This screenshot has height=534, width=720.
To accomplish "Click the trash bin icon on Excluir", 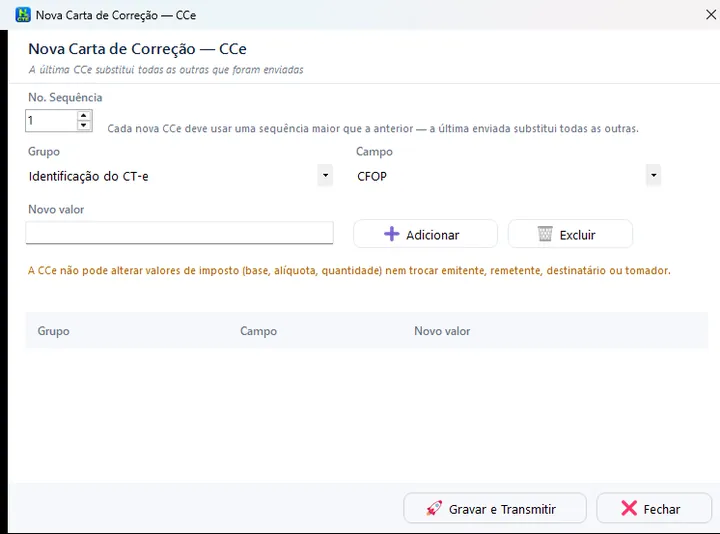I will (x=545, y=234).
